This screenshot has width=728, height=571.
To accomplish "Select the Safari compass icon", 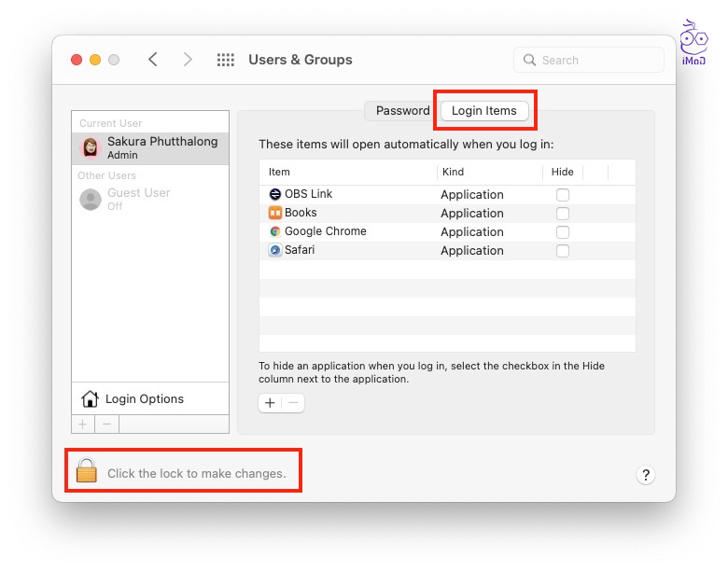I will click(x=275, y=250).
